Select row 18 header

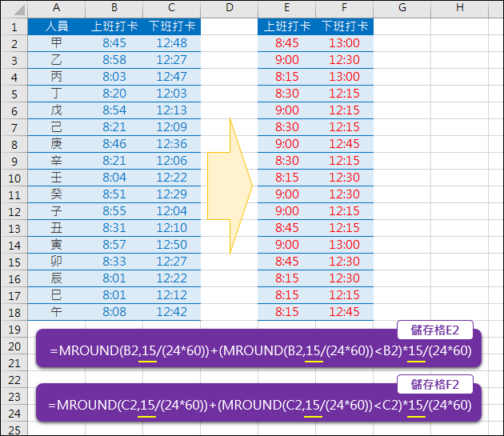click(14, 312)
